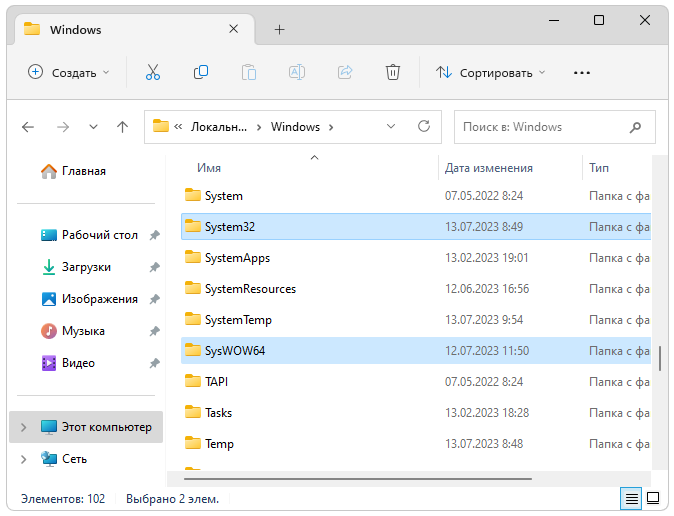The height and width of the screenshot is (516, 674).
Task: Add a new tab with plus
Action: [x=279, y=30]
